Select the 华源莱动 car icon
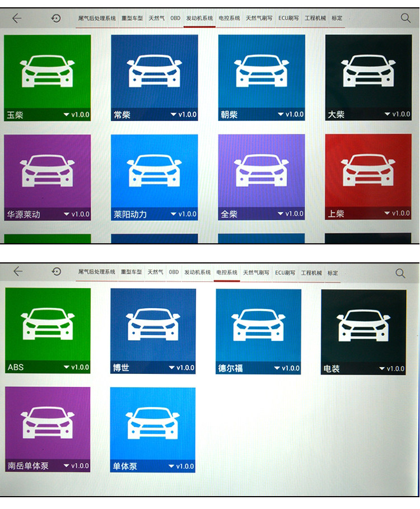This screenshot has height=509, width=420. [48, 171]
